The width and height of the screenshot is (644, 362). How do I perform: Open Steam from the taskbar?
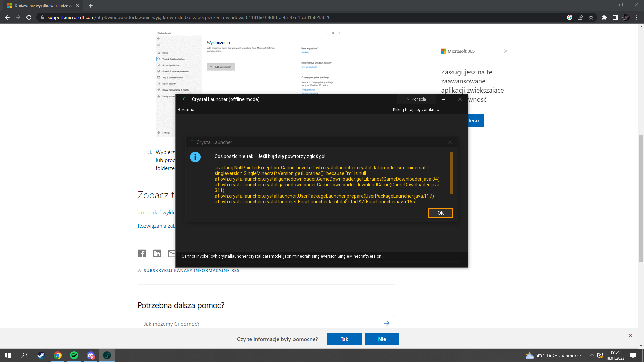41,355
